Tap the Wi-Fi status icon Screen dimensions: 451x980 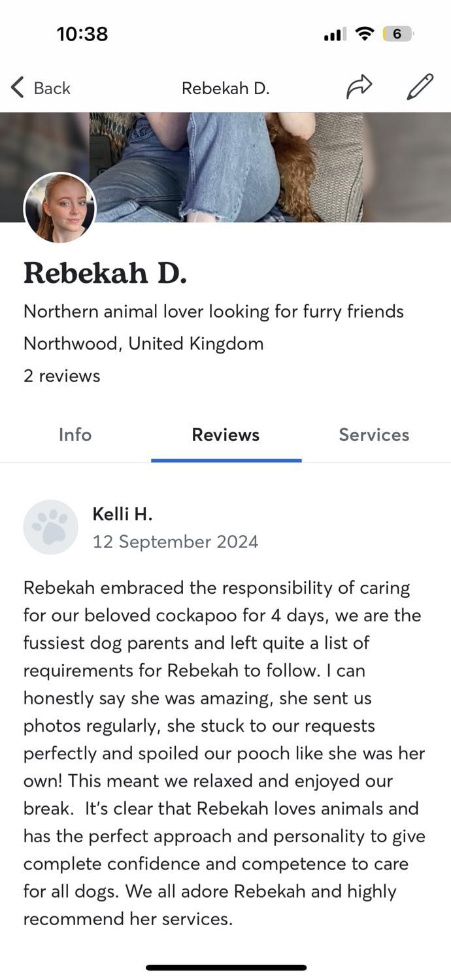click(x=364, y=34)
